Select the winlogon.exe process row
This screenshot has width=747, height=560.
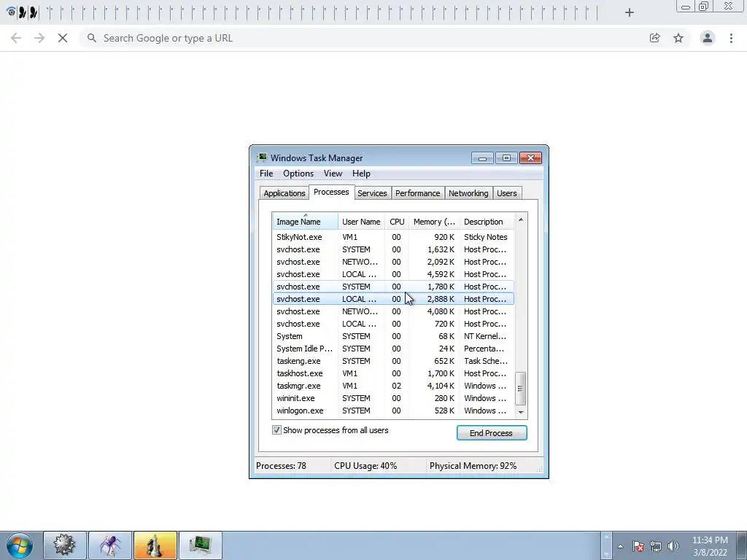point(393,411)
